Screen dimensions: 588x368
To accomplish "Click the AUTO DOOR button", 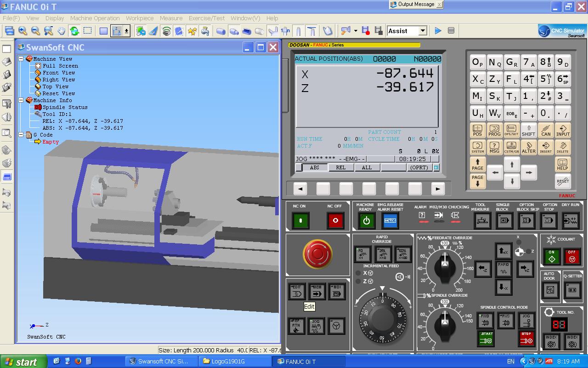I will (x=550, y=290).
